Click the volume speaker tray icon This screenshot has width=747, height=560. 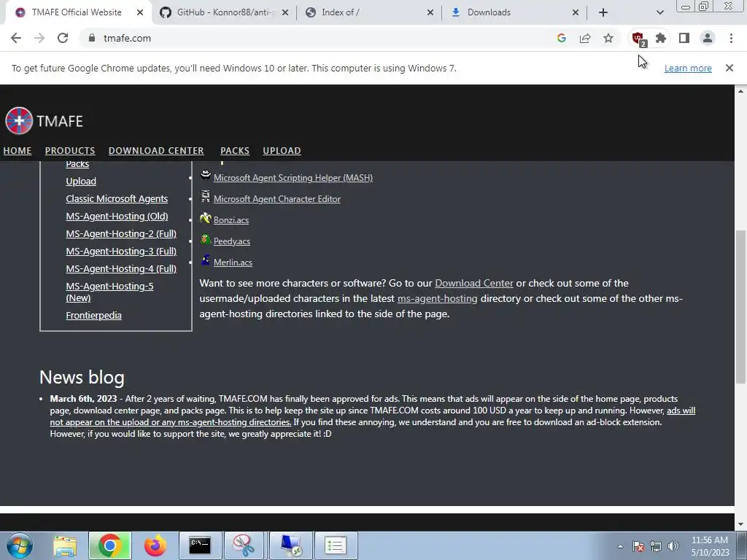coord(673,546)
